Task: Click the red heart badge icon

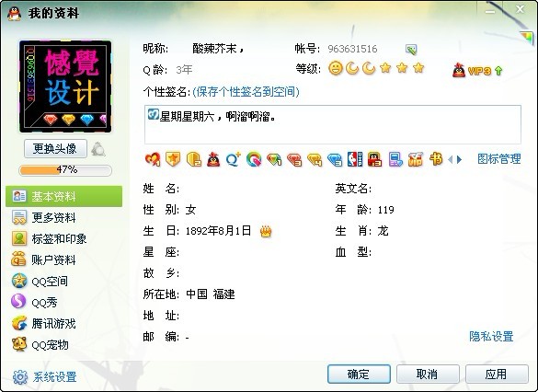Action: [x=153, y=159]
